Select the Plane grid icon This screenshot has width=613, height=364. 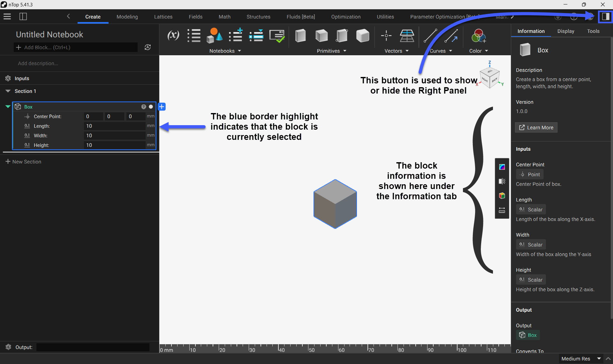[407, 35]
